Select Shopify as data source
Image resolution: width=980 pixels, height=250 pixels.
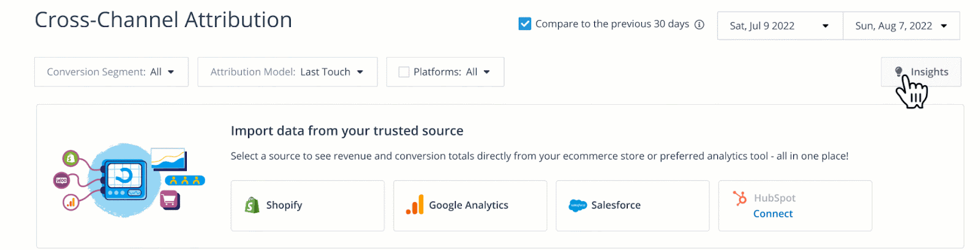(x=307, y=206)
